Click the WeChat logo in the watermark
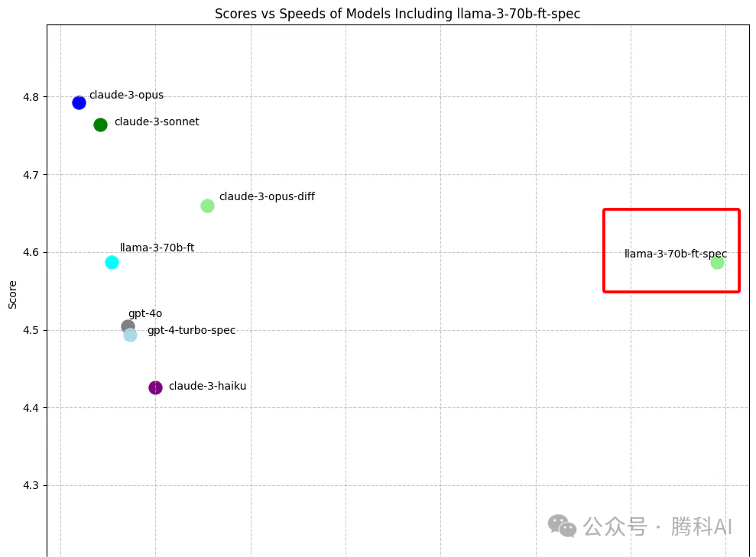This screenshot has height=557, width=756. [x=562, y=525]
